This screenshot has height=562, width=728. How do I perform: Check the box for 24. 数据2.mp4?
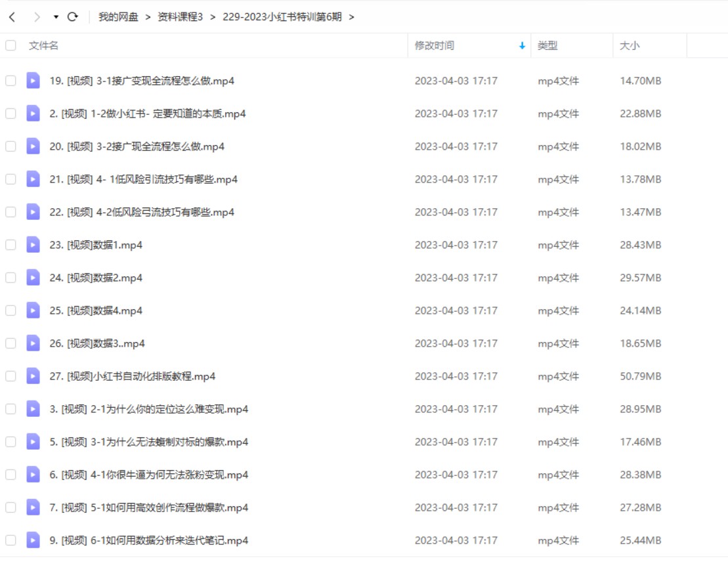[11, 278]
